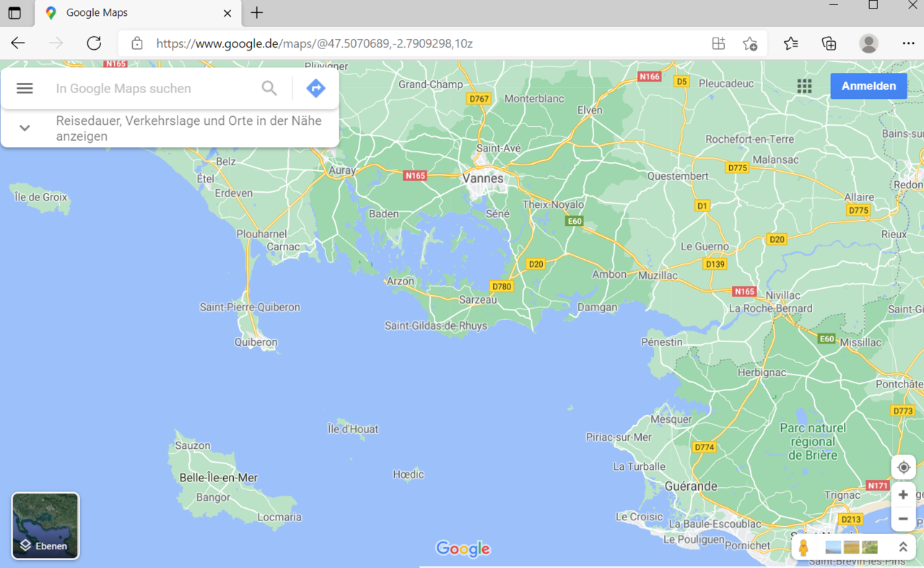Viewport: 924px width, 568px height.
Task: Open the blue directions arrow icon
Action: (x=315, y=88)
